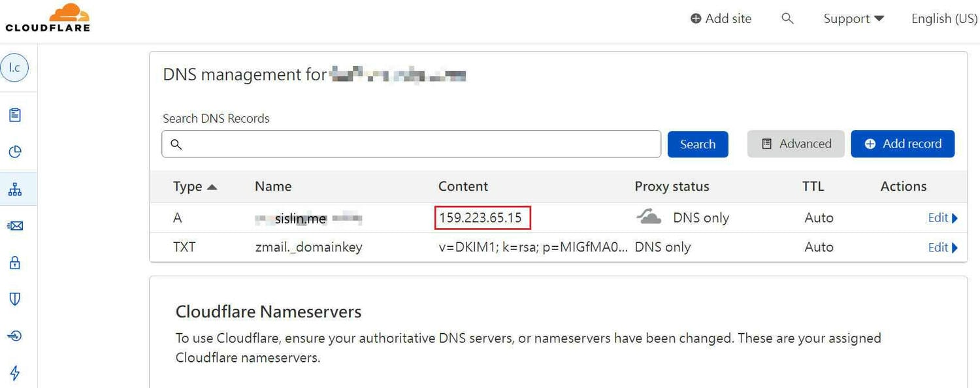Select IP address 159.223.65.15
The image size is (980, 388).
(x=480, y=218)
